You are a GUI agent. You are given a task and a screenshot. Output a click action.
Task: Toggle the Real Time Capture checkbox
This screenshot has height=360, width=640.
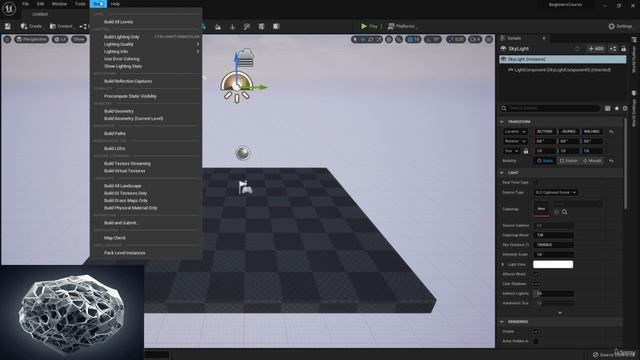536,182
